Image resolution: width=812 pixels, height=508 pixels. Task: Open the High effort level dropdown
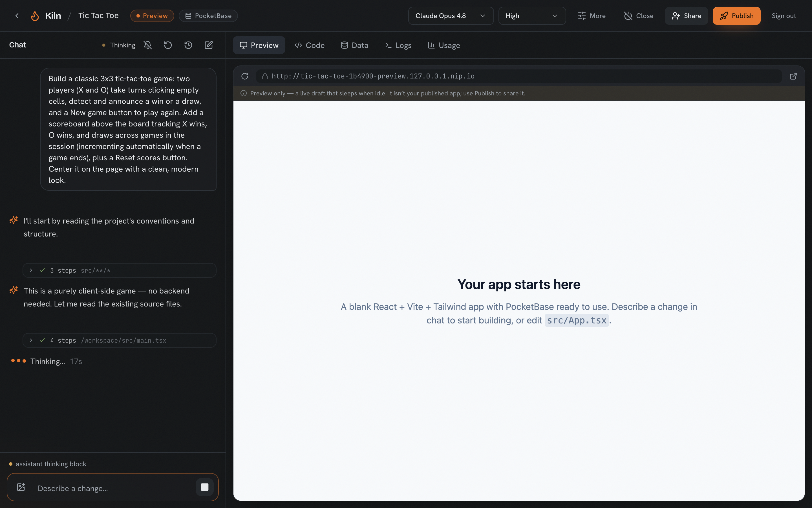point(532,16)
